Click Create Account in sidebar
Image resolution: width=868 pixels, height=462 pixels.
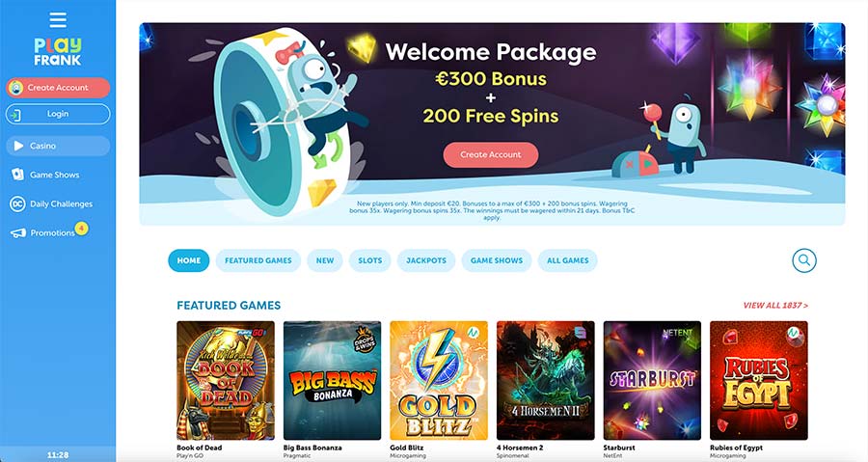click(x=58, y=88)
